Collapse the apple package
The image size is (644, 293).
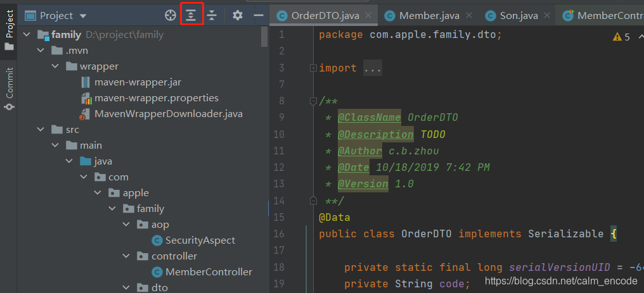coord(98,192)
